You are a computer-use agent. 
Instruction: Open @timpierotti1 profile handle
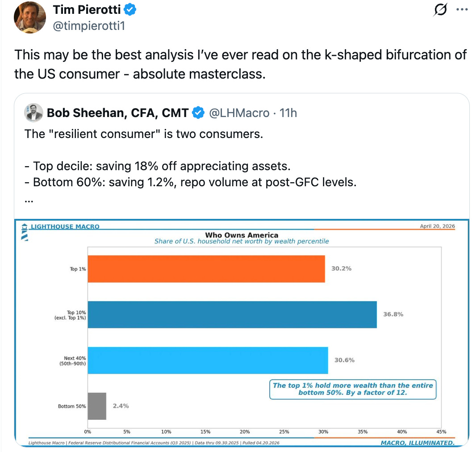coord(88,26)
